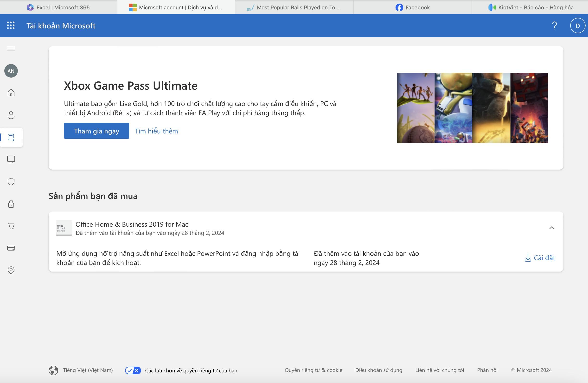The image size is (588, 383).
Task: Click the Sản phẩm bạn đã mua heading
Action: pos(93,196)
